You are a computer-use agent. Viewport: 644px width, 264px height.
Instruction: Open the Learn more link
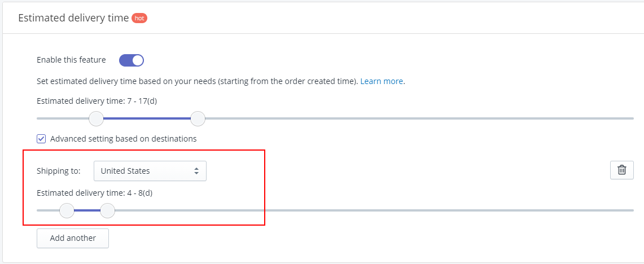382,81
